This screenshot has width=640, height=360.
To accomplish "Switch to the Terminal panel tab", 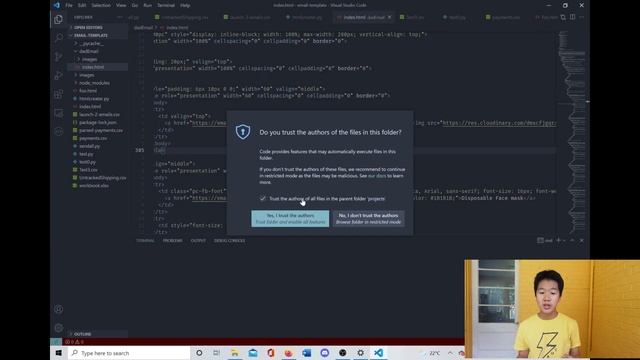I will (145, 240).
